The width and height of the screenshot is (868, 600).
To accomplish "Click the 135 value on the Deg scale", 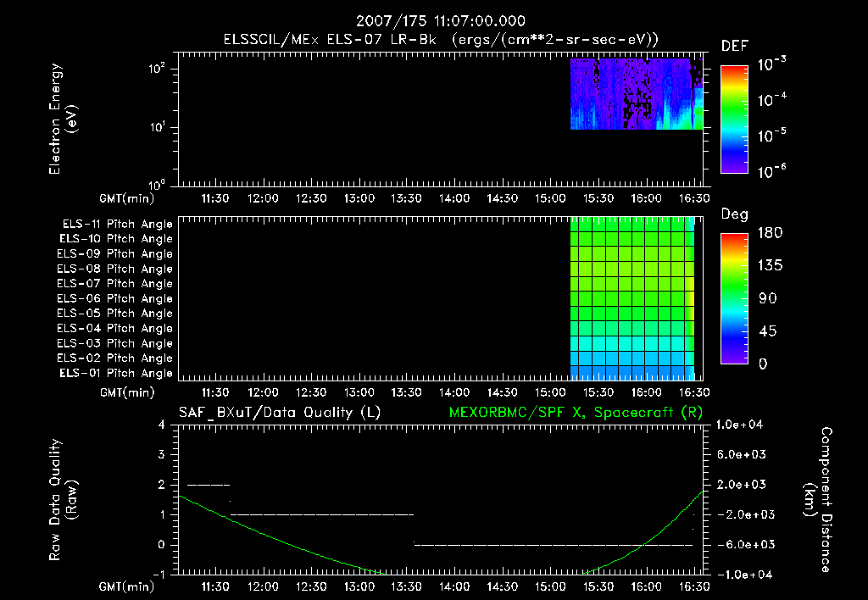I will 770,266.
